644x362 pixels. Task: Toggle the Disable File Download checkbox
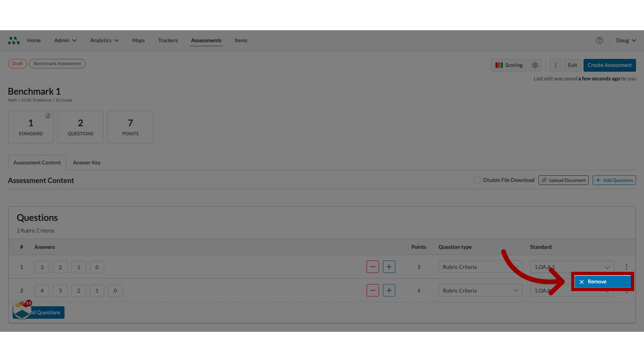point(477,180)
